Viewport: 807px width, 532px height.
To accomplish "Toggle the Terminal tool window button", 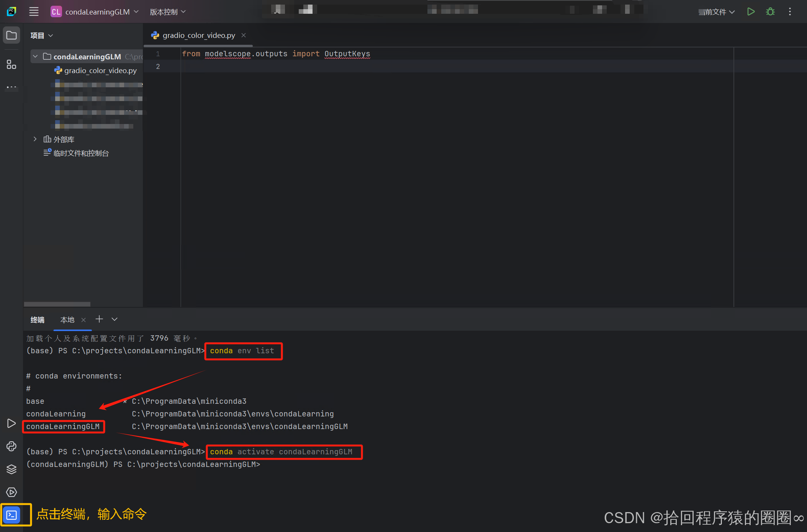I will [x=11, y=515].
